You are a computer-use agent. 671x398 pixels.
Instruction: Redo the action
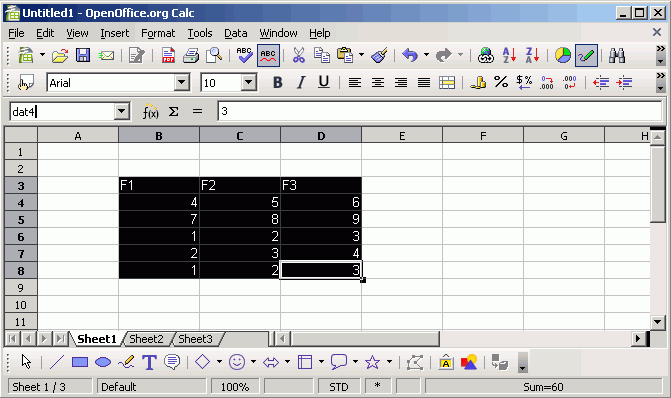[444, 56]
